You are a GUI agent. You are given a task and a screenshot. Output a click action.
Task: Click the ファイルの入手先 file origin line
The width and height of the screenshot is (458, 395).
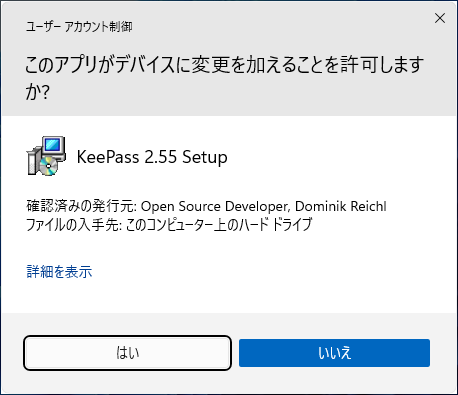pos(169,224)
